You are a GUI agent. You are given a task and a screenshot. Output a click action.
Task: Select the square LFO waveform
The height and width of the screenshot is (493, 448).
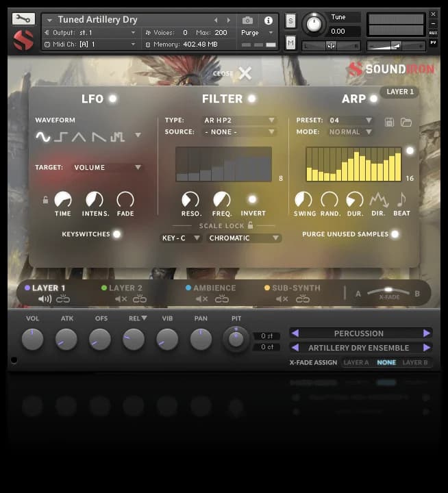pos(61,137)
